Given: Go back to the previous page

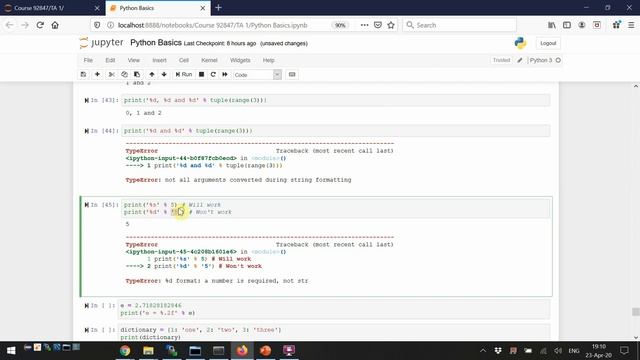Looking at the screenshot, I should click(9, 25).
